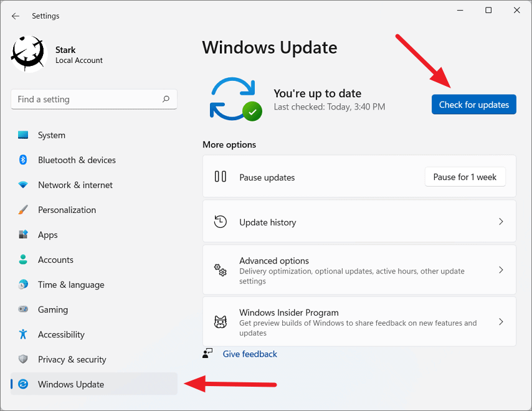Image resolution: width=532 pixels, height=411 pixels.
Task: Open System settings category
Action: coord(52,135)
